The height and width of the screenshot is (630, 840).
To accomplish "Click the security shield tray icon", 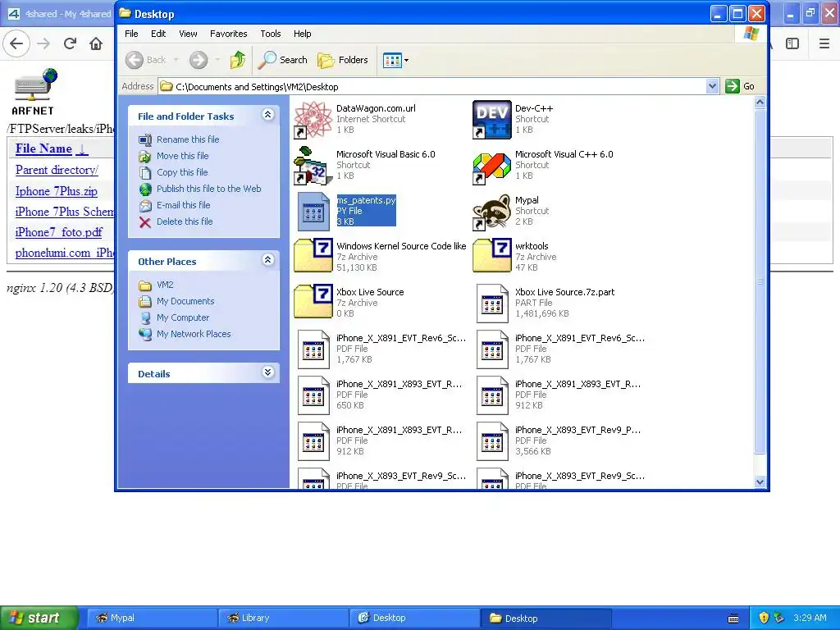I will coord(764,618).
